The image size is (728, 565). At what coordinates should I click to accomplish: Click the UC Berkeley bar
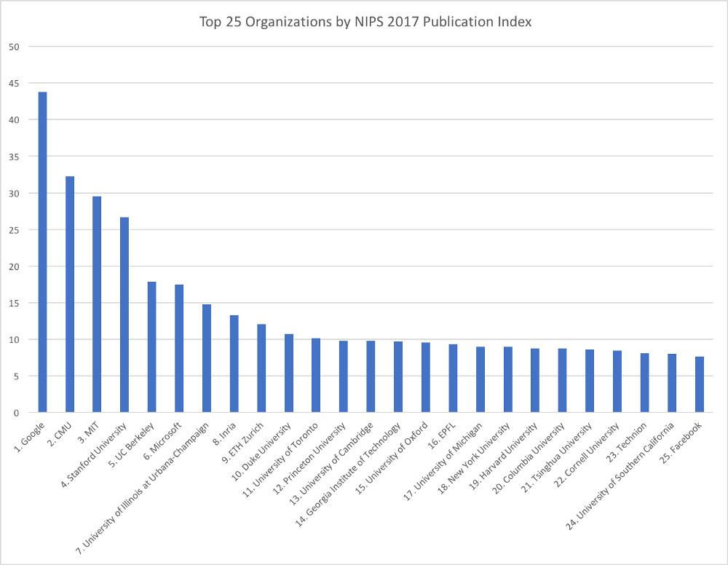[x=152, y=347]
